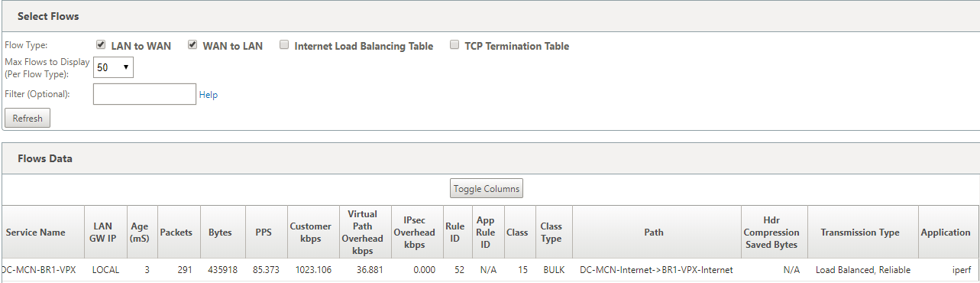Sort by Path column header
Viewport: 980px width, 283px height.
click(654, 233)
